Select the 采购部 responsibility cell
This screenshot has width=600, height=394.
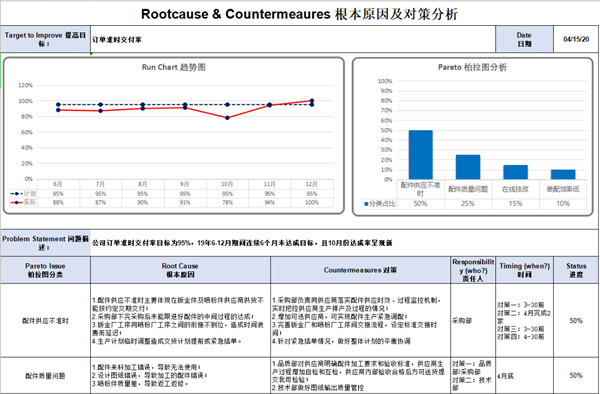(473, 321)
